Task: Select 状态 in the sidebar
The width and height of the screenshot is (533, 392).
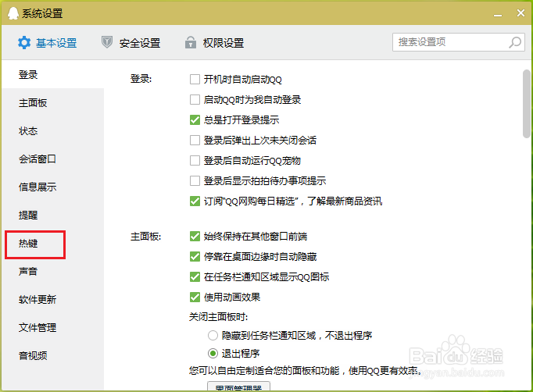Action: click(52, 130)
